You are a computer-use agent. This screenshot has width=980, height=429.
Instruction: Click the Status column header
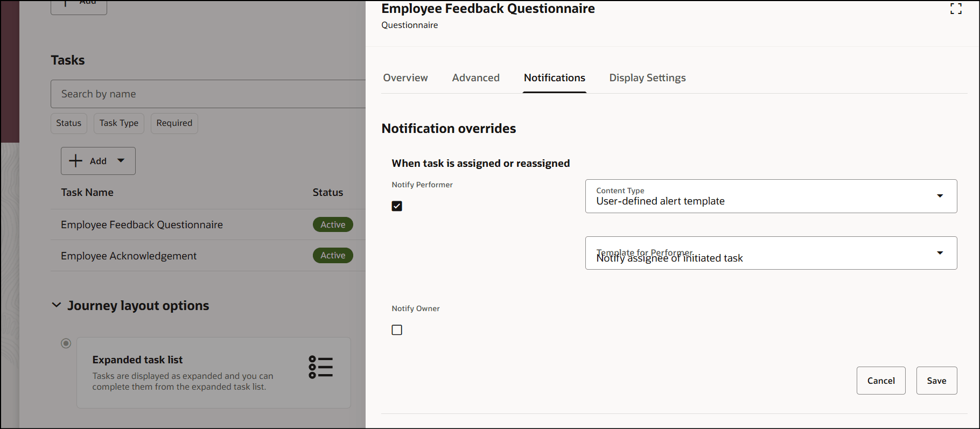point(328,193)
